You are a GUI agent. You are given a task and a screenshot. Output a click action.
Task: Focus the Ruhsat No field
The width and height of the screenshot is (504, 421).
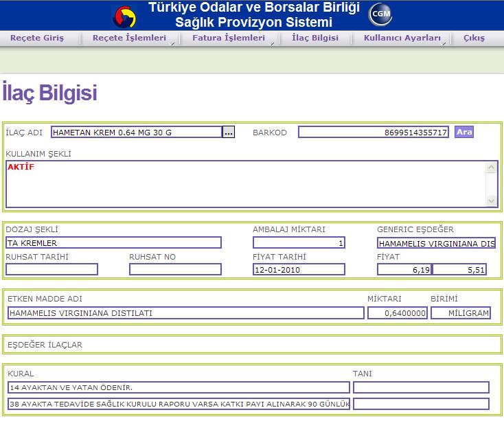(175, 269)
